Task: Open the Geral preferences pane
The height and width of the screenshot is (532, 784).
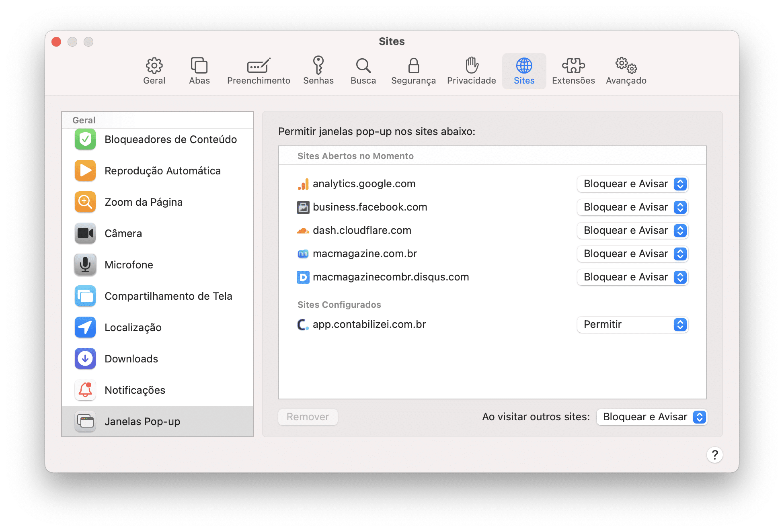Action: click(154, 70)
